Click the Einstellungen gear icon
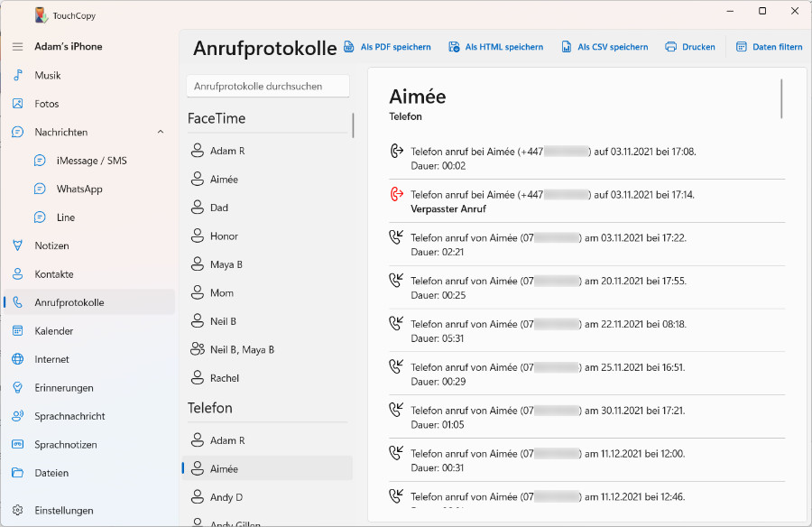 [x=17, y=510]
